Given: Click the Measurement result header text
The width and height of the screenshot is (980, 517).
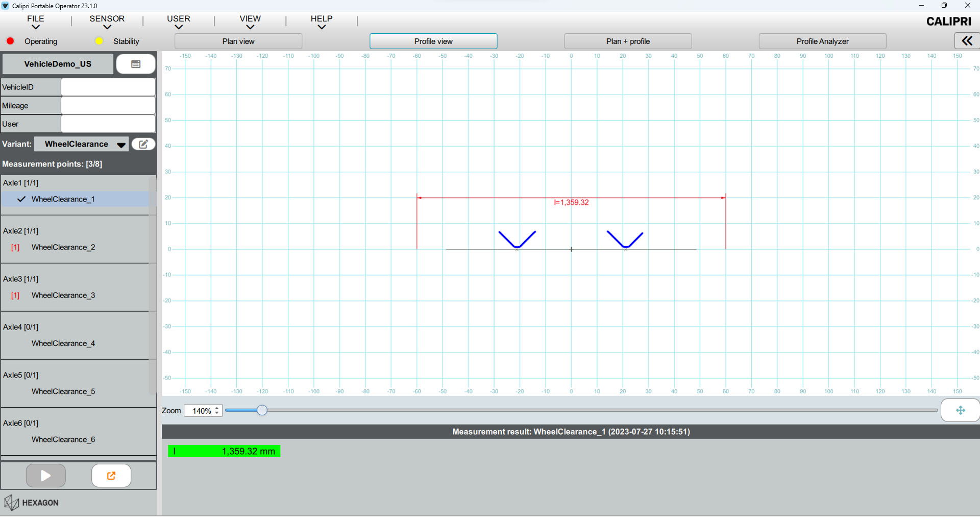Looking at the screenshot, I should [x=571, y=432].
